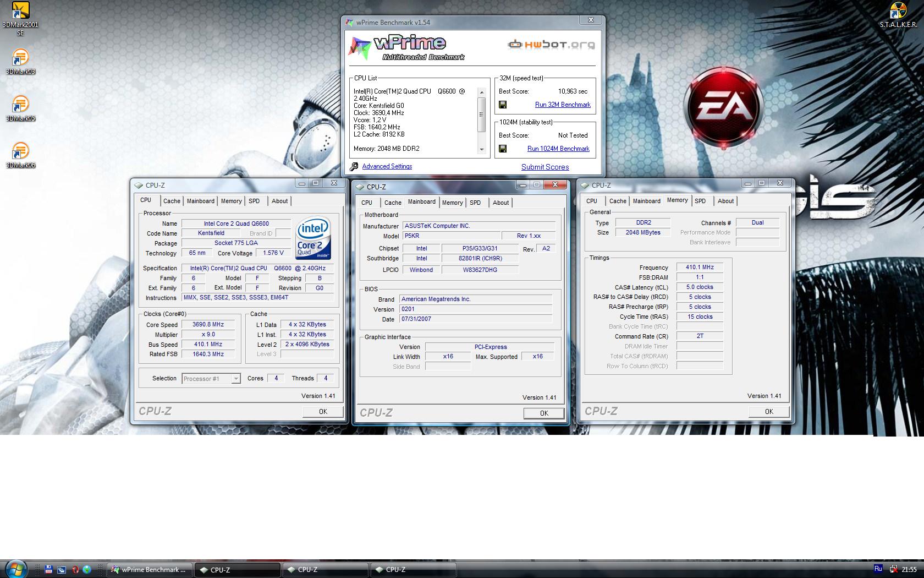Click the hwbot.org logo in wPrime
The image size is (924, 578).
551,44
